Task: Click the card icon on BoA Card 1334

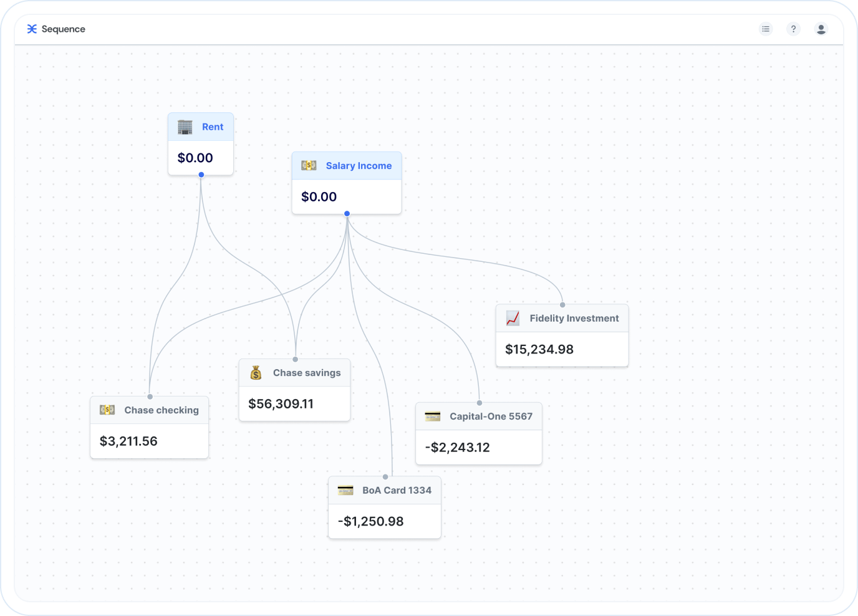Action: click(345, 491)
